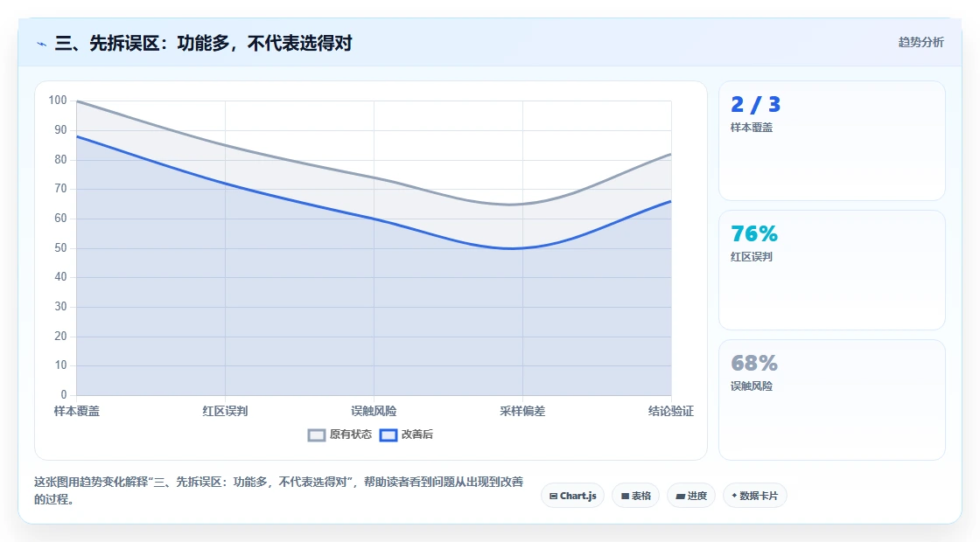The height and width of the screenshot is (542, 980).
Task: Click the y-axis value 50
Action: click(x=60, y=248)
